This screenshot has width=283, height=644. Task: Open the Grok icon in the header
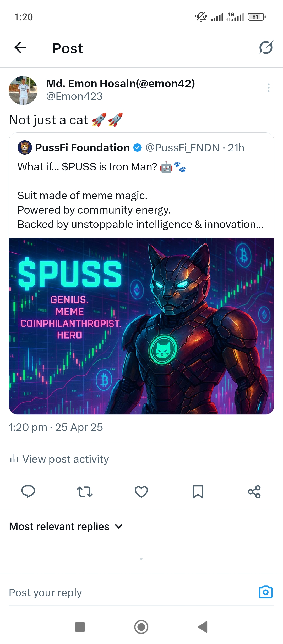265,48
